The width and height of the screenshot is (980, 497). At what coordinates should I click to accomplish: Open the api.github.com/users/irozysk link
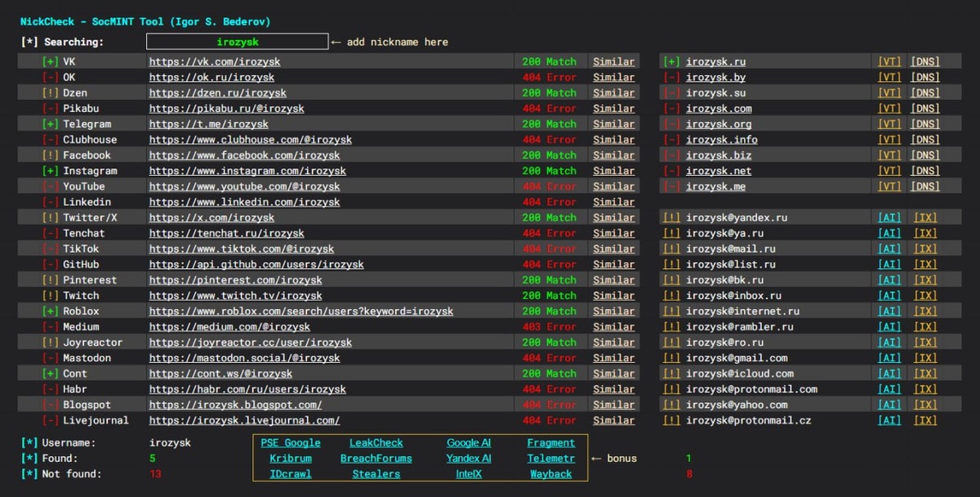(256, 264)
